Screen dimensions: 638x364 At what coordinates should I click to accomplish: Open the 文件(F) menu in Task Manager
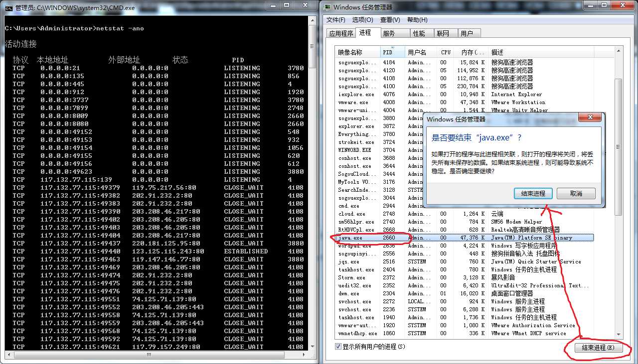pos(336,20)
